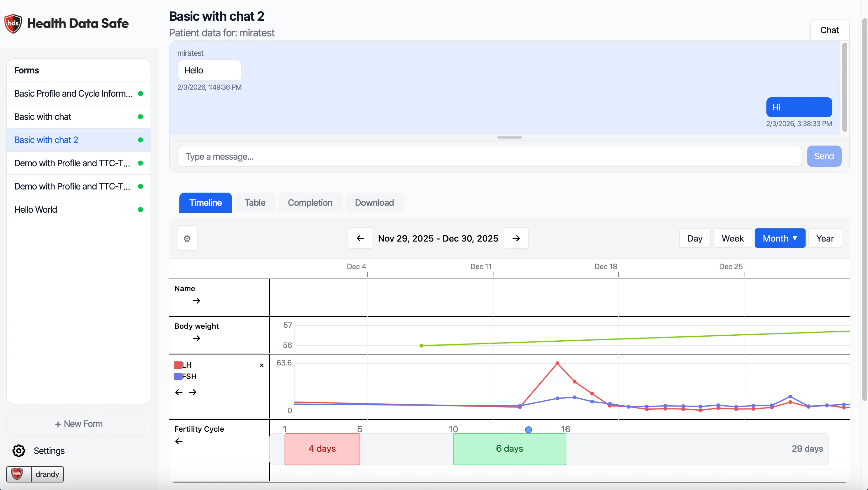
Task: Click the red LH legend swatch
Action: 178,365
